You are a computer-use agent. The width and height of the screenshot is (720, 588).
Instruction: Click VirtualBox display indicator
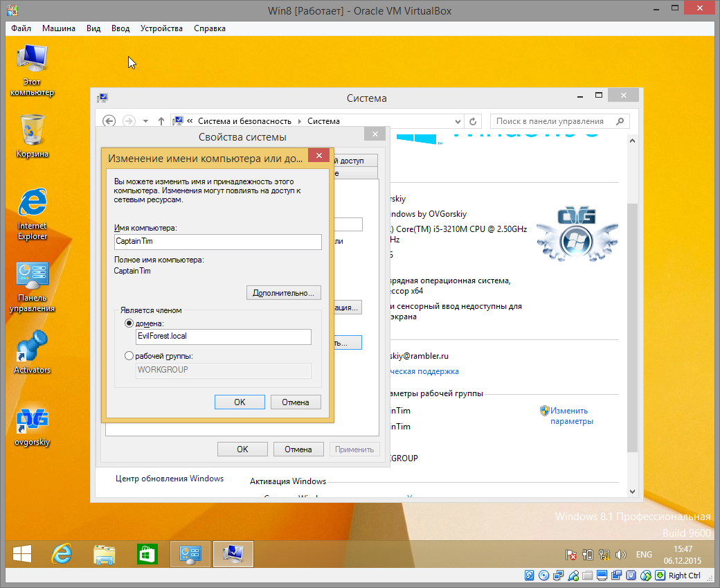[x=602, y=576]
